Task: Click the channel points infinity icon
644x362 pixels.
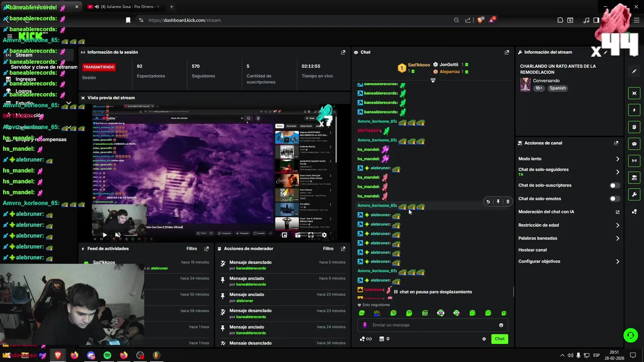Action: tap(366, 339)
